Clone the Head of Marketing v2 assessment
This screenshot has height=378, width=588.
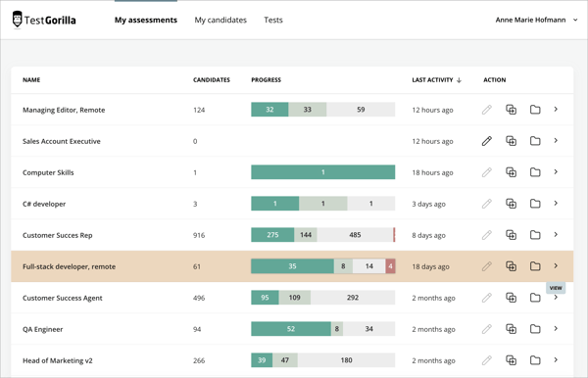pos(512,360)
